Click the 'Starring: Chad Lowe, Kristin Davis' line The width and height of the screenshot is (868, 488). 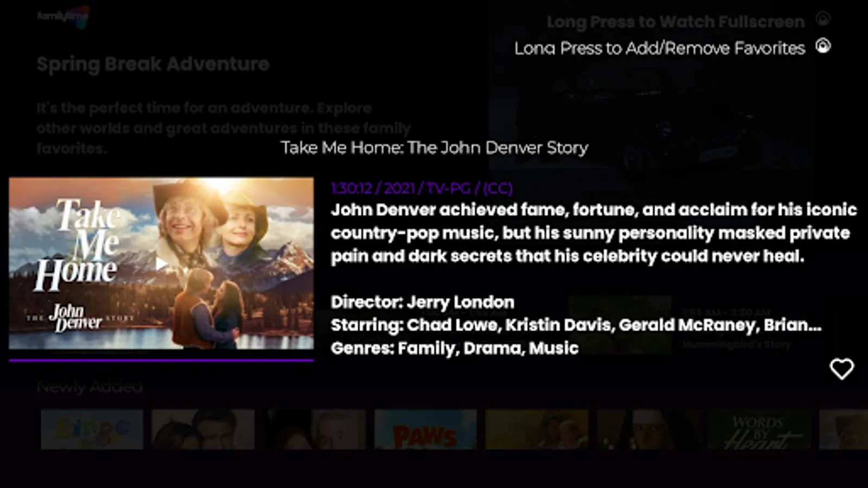[x=576, y=325]
